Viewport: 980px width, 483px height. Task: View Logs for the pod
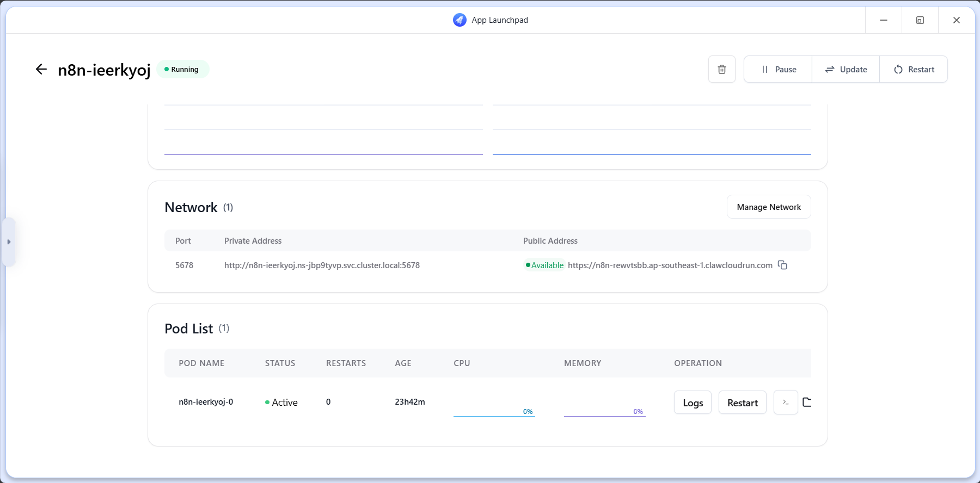coord(693,403)
